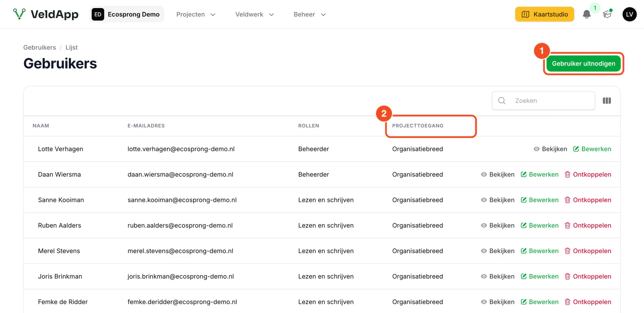Click the name Femke de Ridder
Screen dimensions: 644x313
tap(63, 302)
